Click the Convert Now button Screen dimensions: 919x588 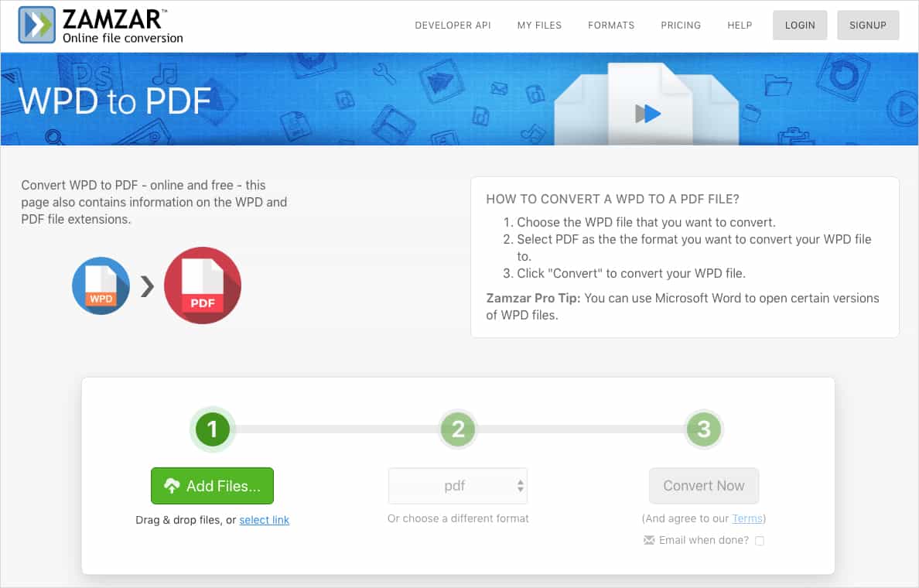[x=704, y=485]
